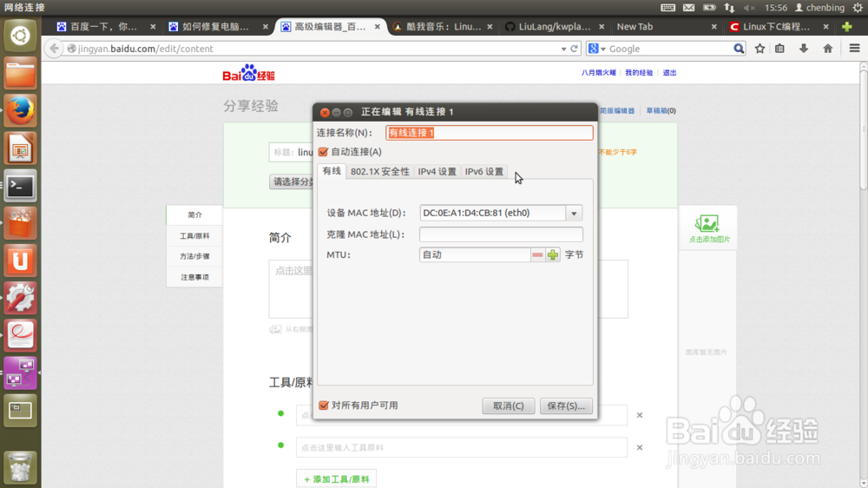Open System Settings wrench icon
Screen dimensions: 868x488
(x=21, y=298)
